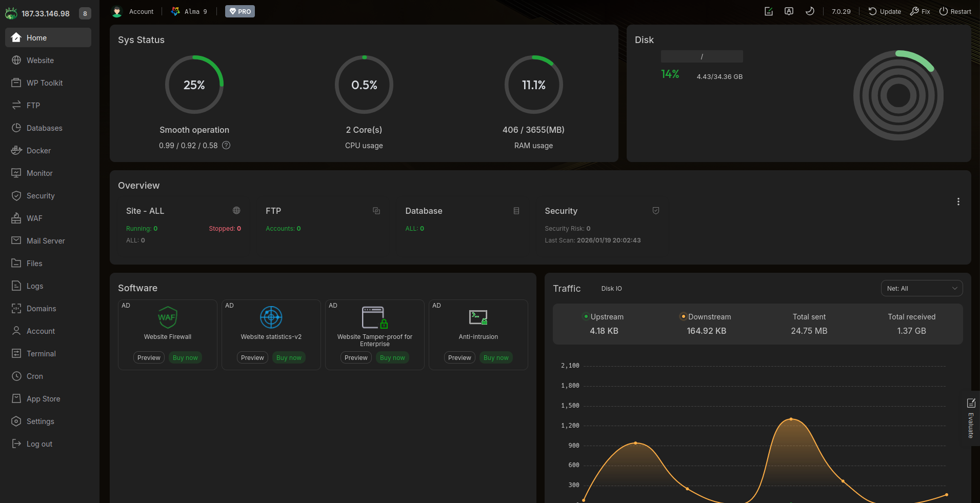Click the Restart button

tap(955, 11)
